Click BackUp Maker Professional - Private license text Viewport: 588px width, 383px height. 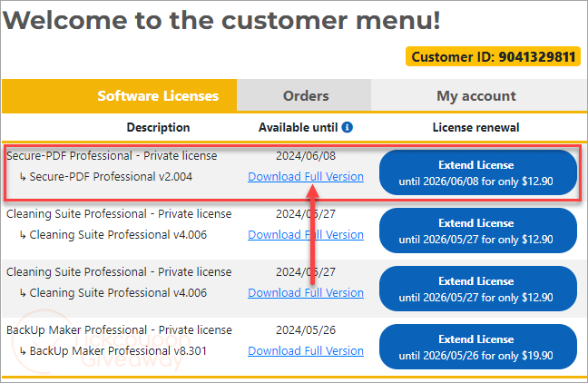[119, 330]
